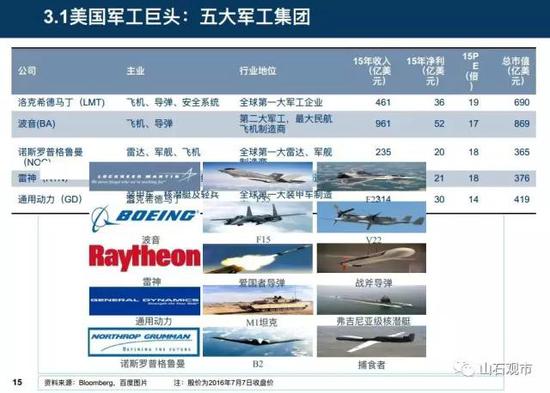Select the V22 tiltrotor photo
Viewport: 550px width, 393px height.
pyautogui.click(x=371, y=217)
